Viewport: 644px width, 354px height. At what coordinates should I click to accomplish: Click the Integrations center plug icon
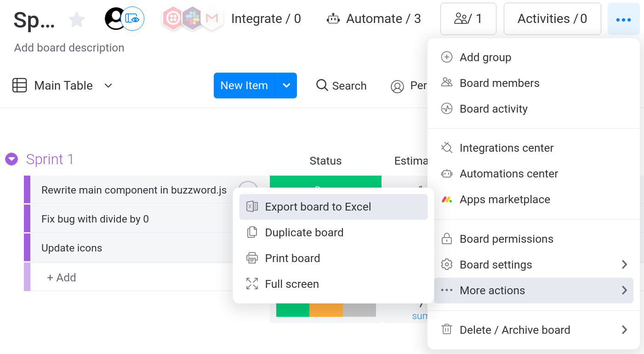pyautogui.click(x=447, y=148)
